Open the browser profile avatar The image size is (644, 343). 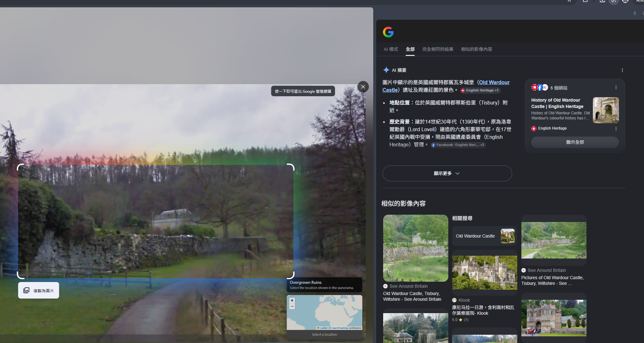625,1
